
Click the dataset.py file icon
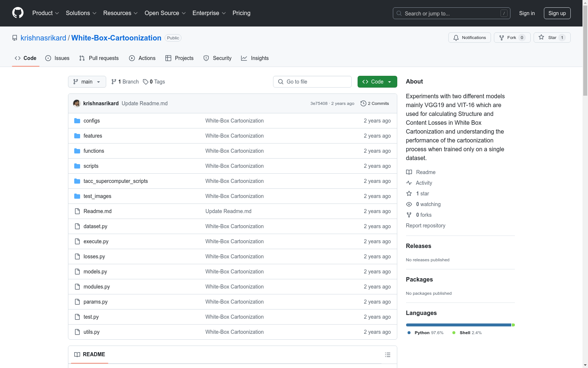77,226
